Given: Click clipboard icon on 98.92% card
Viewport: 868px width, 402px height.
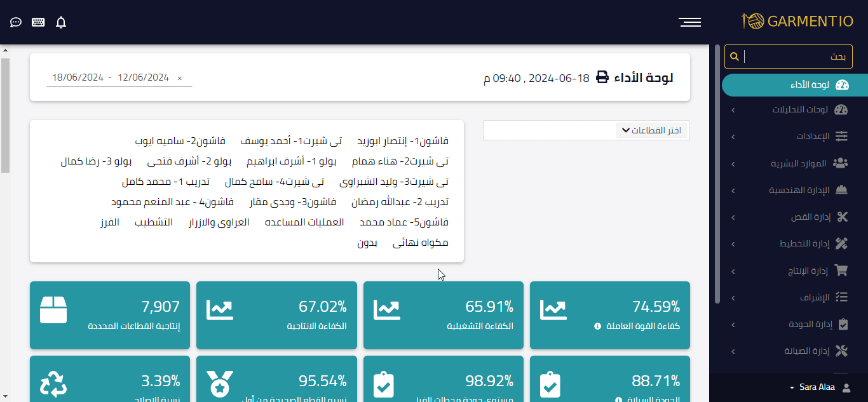Looking at the screenshot, I should 384,384.
